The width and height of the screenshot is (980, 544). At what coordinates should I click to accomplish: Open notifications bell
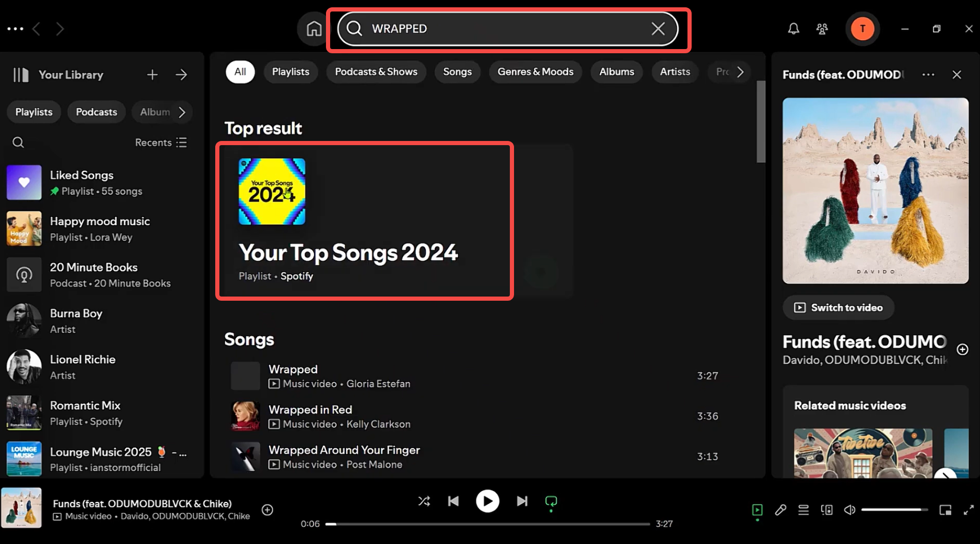point(794,29)
